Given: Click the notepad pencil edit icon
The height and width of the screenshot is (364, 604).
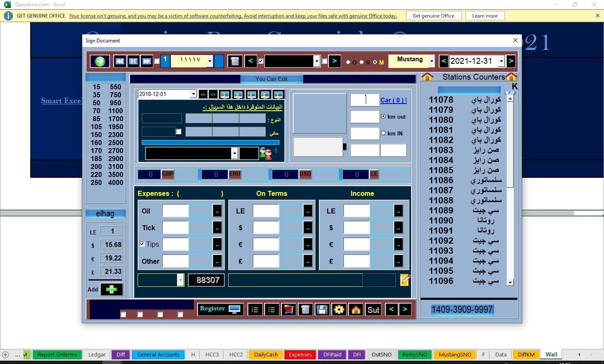Looking at the screenshot, I should (405, 280).
